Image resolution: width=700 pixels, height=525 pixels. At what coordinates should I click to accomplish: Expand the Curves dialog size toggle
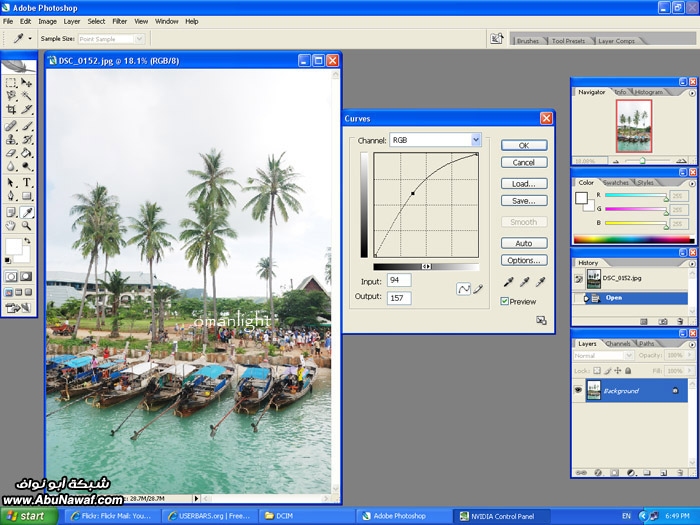541,320
